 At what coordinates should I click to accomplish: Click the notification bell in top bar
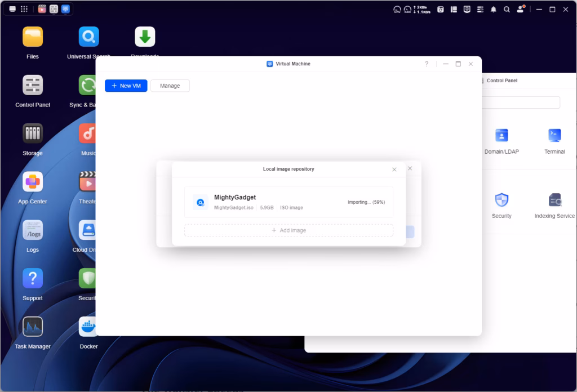pyautogui.click(x=494, y=10)
